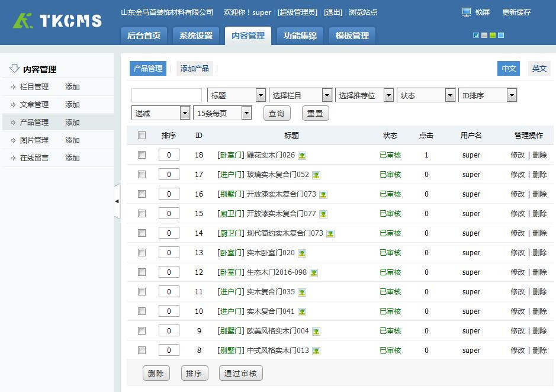Pick the green theme color swatch
Viewport: 556px width, 392px height.
493,36
